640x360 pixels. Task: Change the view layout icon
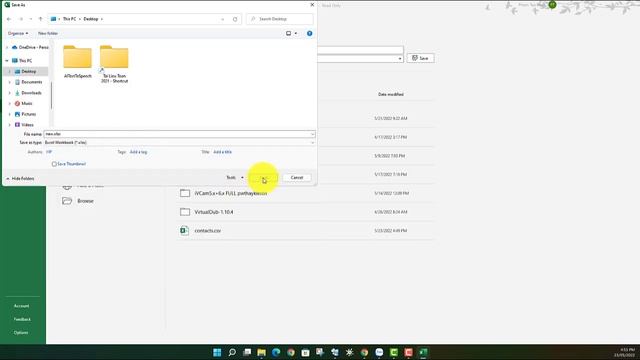tap(289, 33)
